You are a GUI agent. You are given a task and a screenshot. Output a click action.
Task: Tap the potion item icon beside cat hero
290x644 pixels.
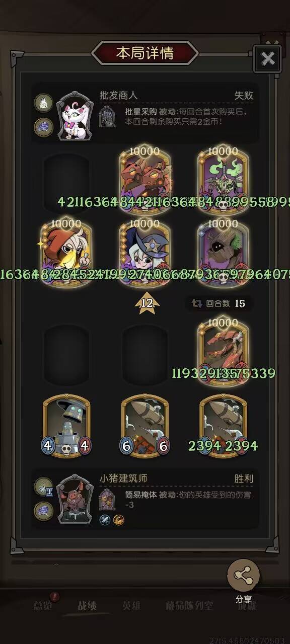(43, 103)
